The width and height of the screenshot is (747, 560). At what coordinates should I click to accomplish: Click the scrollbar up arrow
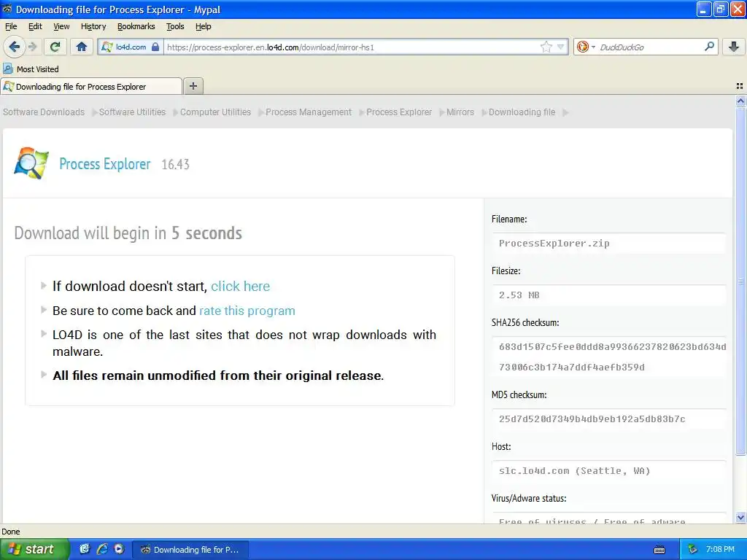coord(740,101)
